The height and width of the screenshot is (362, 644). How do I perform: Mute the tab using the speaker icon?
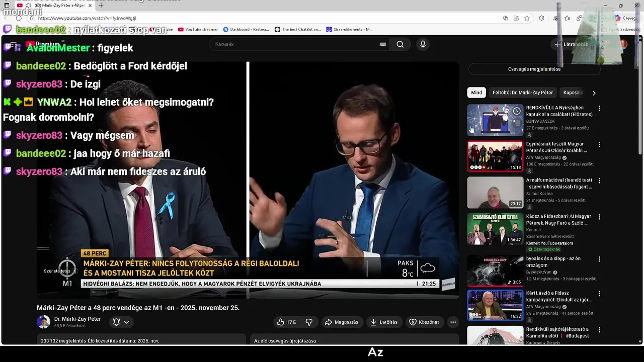[28, 6]
